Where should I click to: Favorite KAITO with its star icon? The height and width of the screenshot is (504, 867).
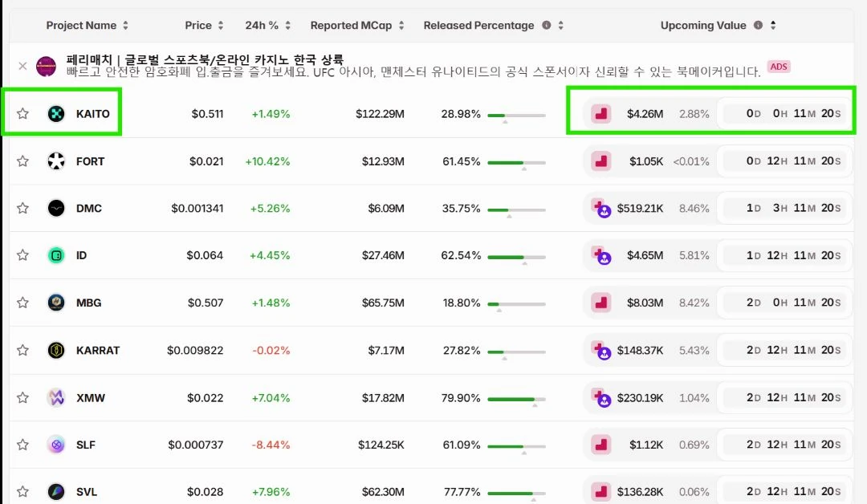[x=22, y=114]
